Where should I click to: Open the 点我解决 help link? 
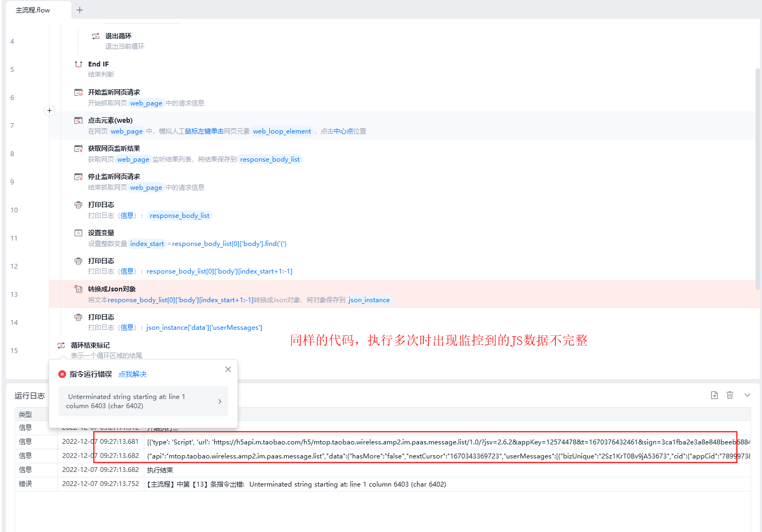[x=132, y=374]
